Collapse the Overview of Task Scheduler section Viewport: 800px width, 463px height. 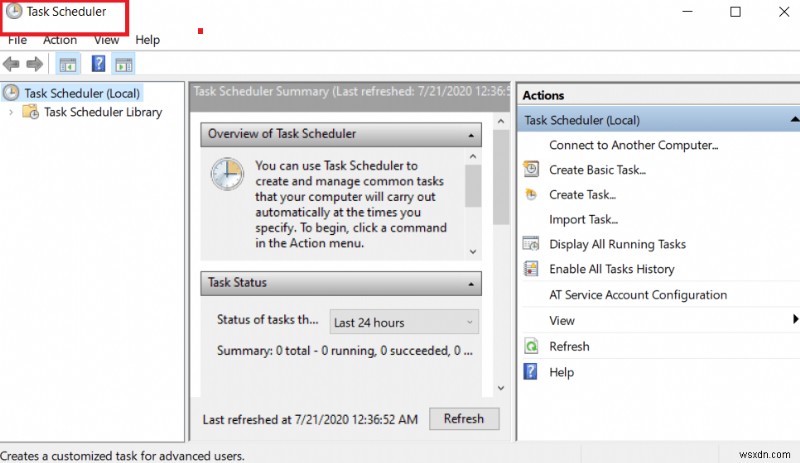[x=471, y=135]
